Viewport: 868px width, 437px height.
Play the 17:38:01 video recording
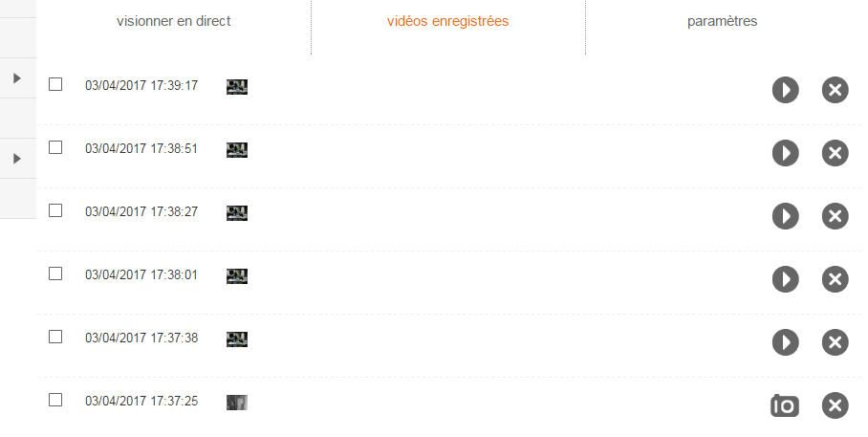785,279
